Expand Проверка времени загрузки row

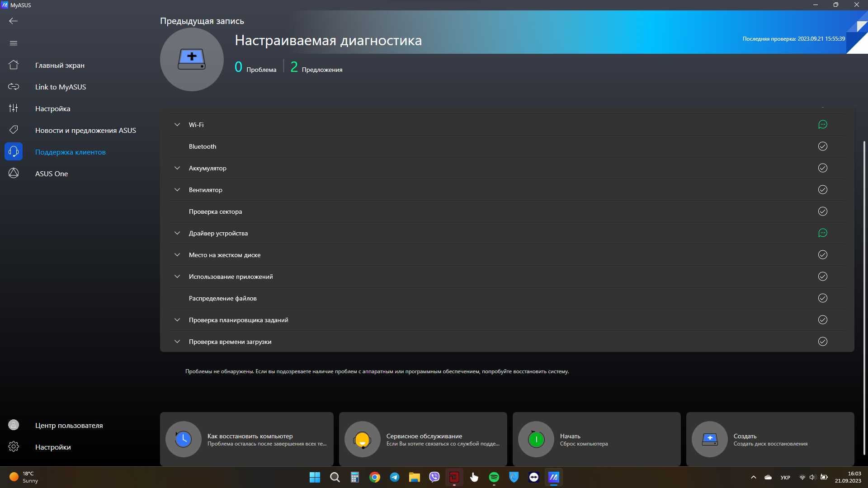(177, 342)
